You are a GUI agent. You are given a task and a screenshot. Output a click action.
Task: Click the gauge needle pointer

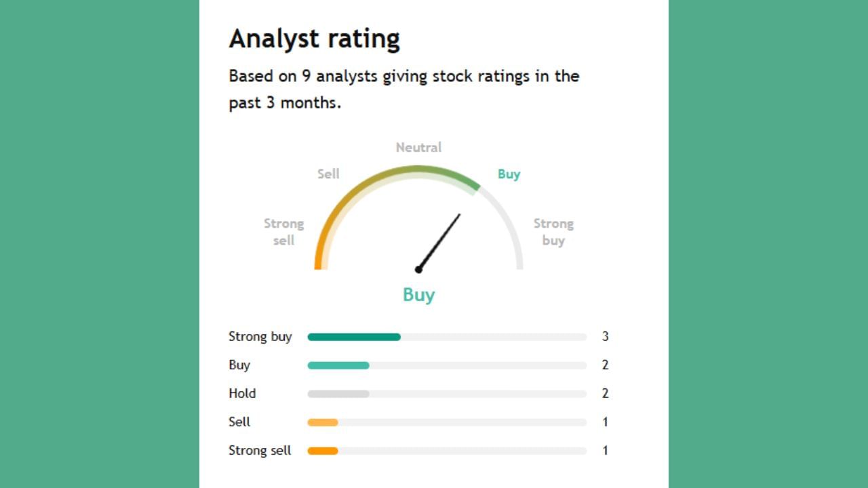(x=439, y=242)
